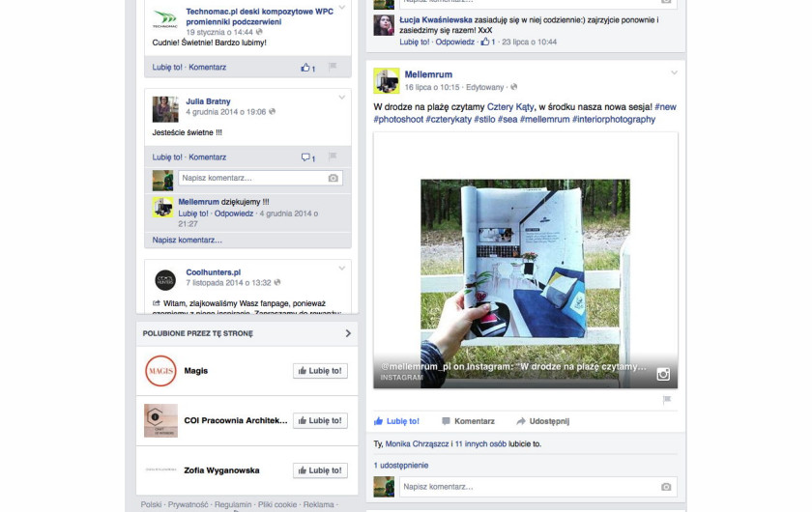Like the Technomac.pl post via Lubię to!

167,68
